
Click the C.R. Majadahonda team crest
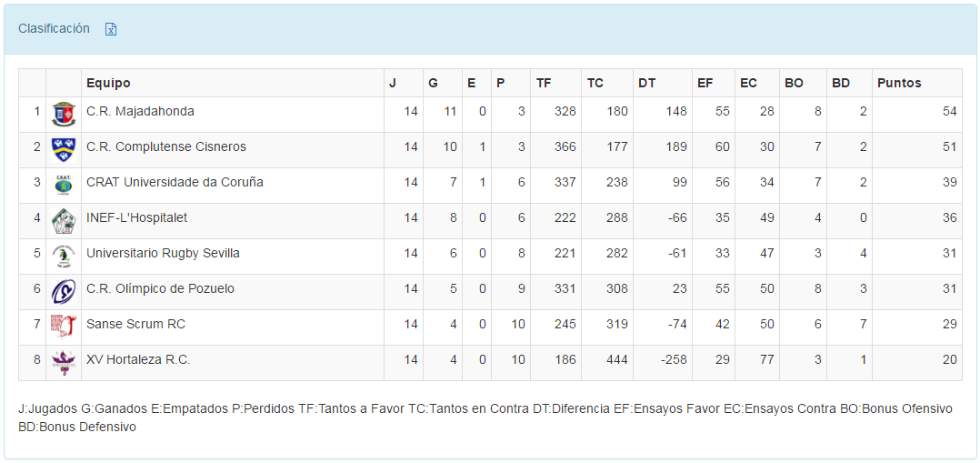pyautogui.click(x=64, y=114)
